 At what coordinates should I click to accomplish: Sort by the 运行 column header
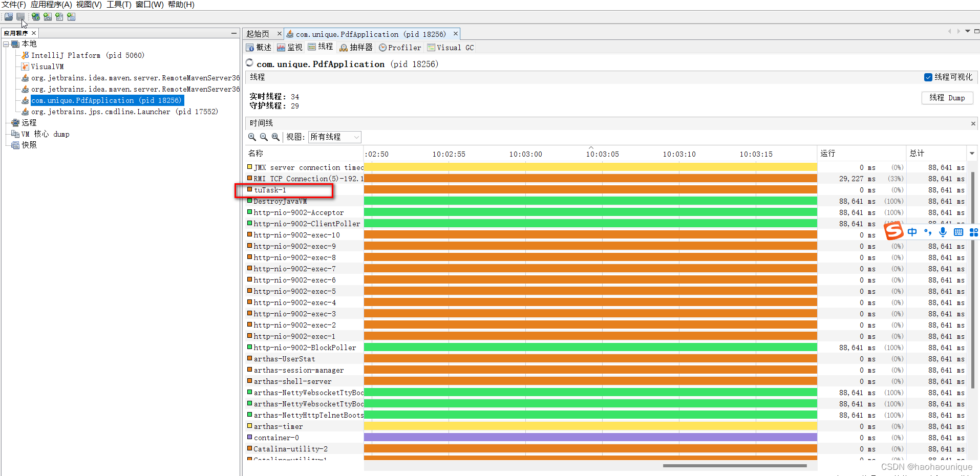[x=861, y=154]
